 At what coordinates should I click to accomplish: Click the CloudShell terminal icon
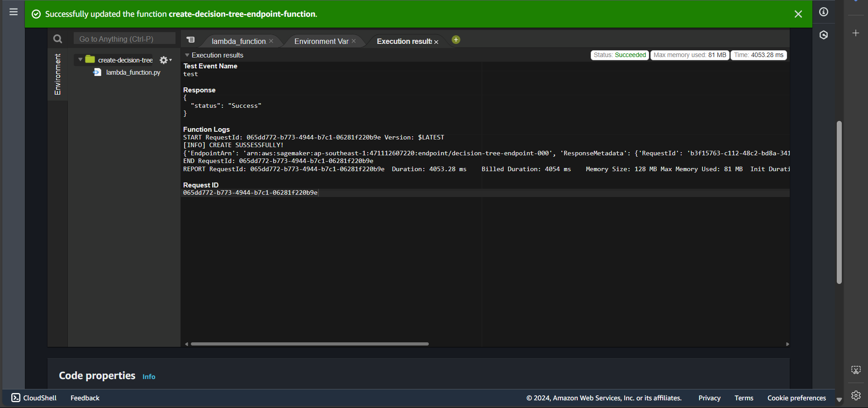(16, 398)
